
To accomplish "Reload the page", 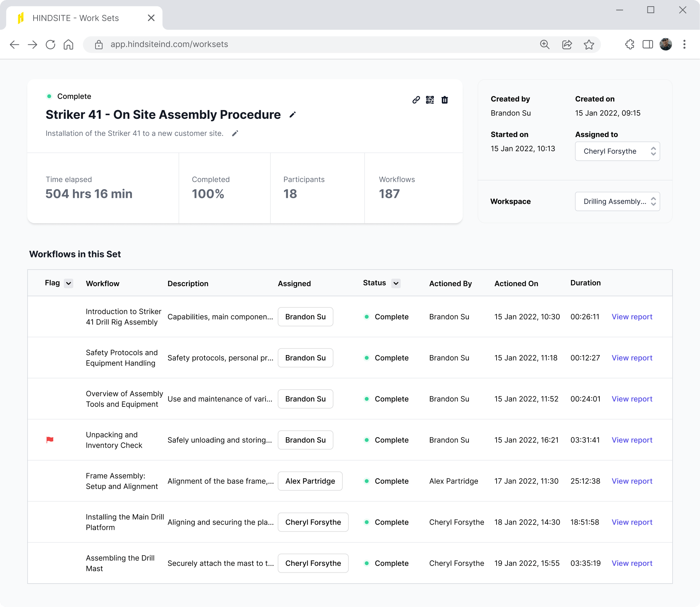I will tap(50, 44).
